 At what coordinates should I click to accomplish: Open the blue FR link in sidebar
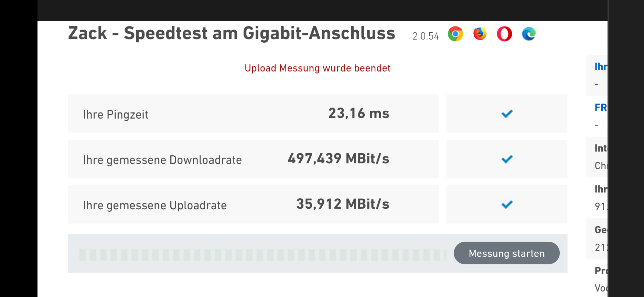click(601, 107)
